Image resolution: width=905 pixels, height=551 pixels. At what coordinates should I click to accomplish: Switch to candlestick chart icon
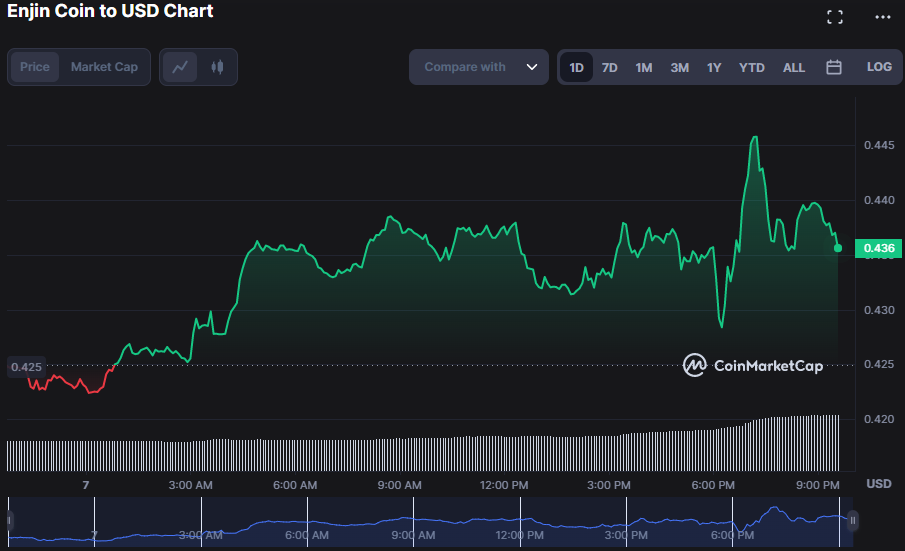[217, 67]
